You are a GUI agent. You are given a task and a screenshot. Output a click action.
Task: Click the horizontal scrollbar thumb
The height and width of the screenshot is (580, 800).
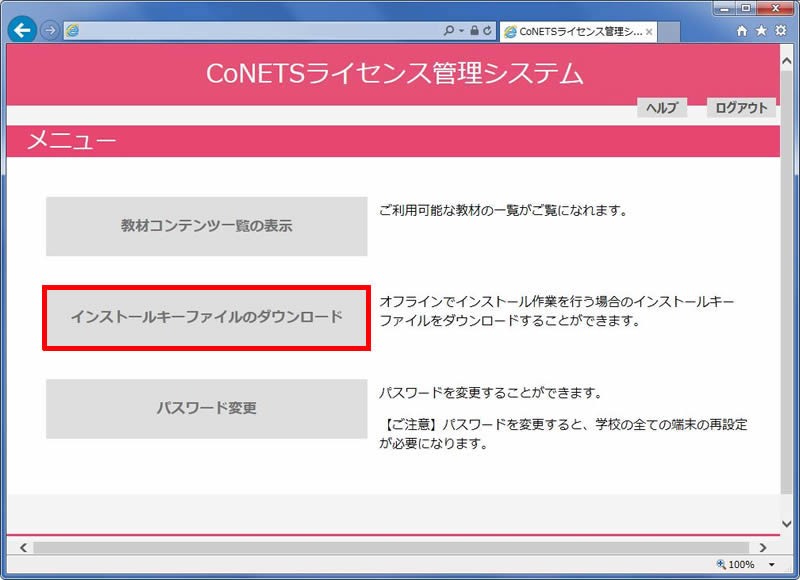[391, 547]
